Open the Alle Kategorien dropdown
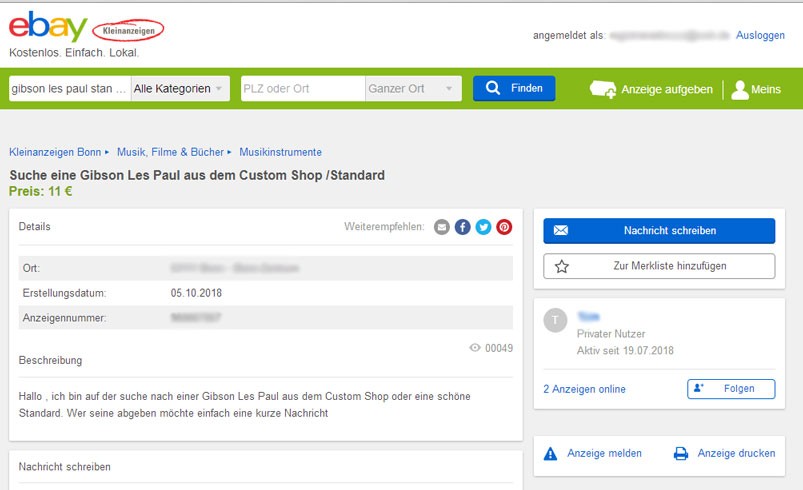 pyautogui.click(x=180, y=88)
